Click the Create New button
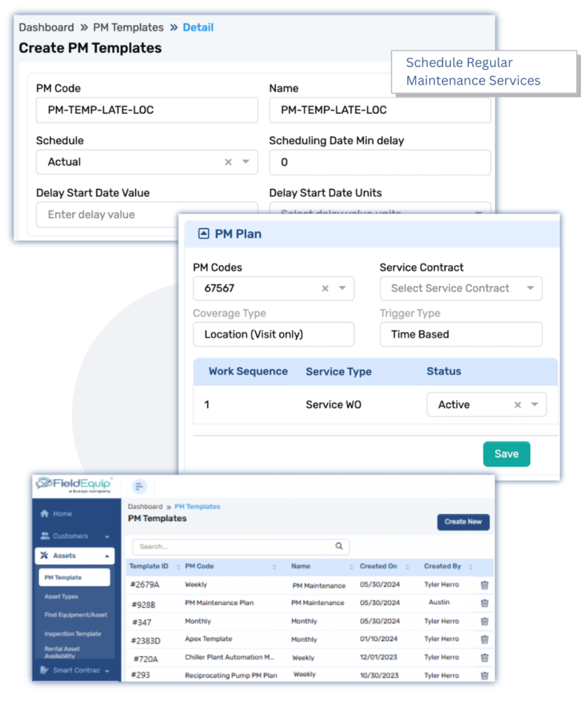 click(x=463, y=522)
